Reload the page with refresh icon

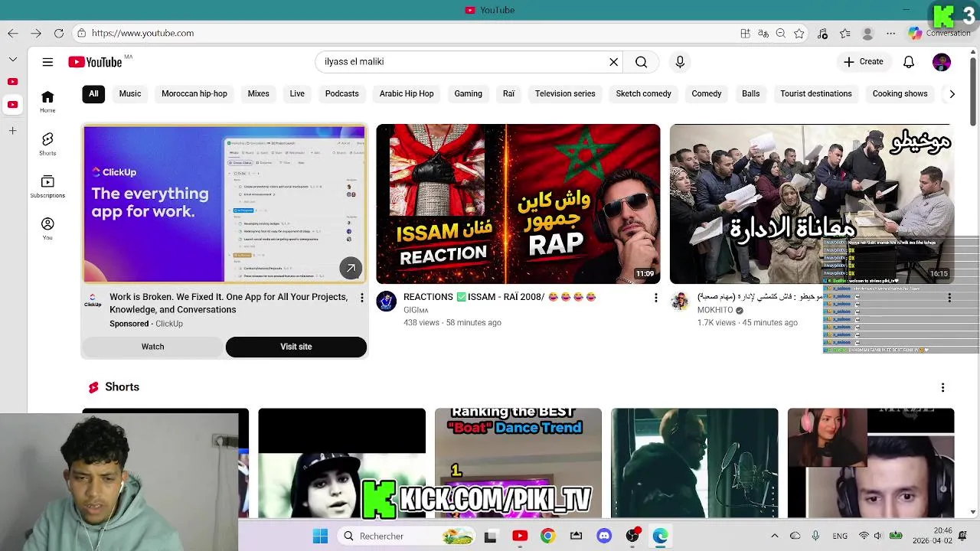[59, 33]
